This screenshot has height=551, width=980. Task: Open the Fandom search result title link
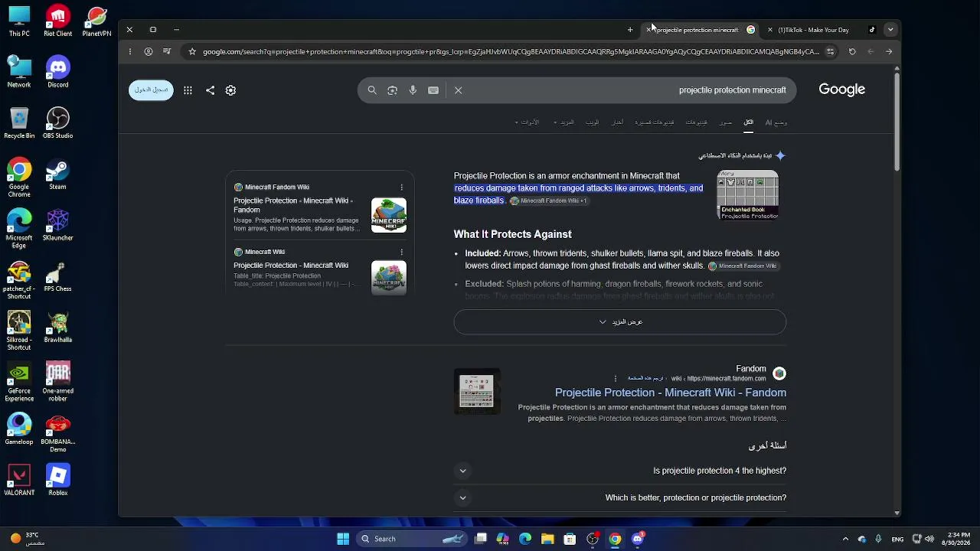(671, 393)
